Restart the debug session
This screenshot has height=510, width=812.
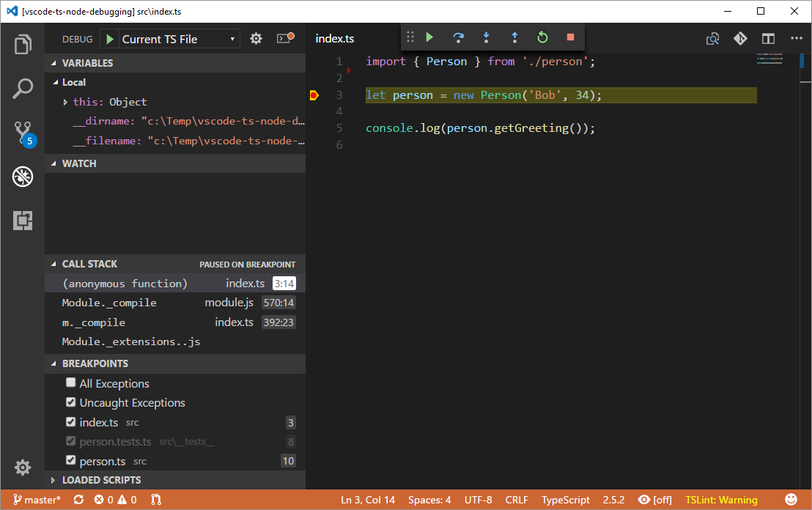click(542, 37)
